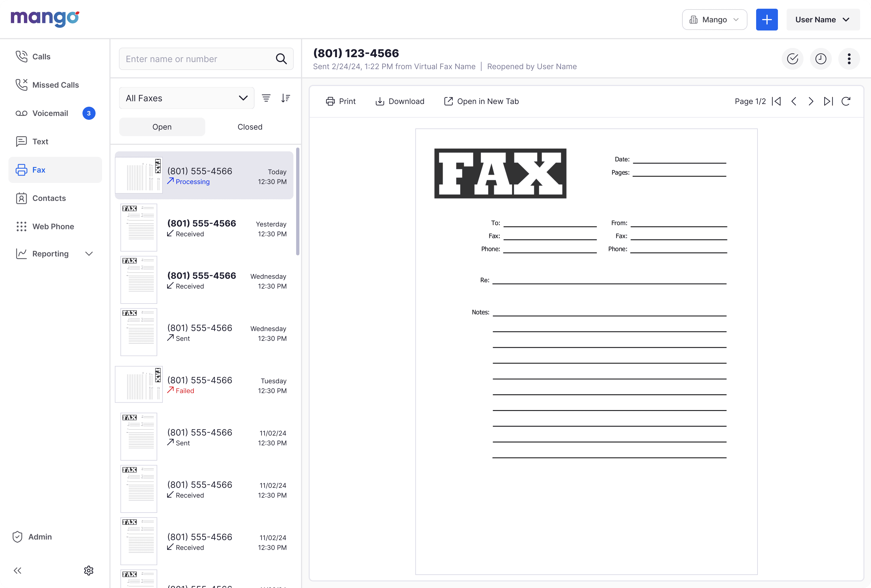Switch to the Closed tab
Screen dimensions: 871x588
point(250,127)
